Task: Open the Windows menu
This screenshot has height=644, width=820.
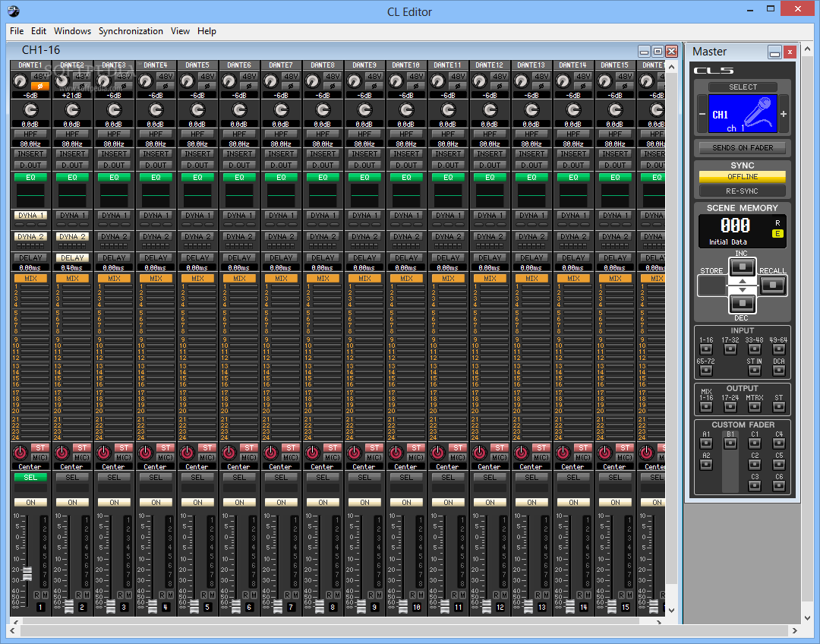Action: click(x=72, y=31)
